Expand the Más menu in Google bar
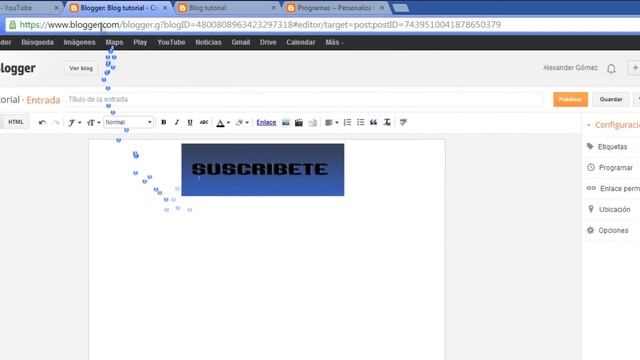640x360 pixels. click(x=334, y=42)
